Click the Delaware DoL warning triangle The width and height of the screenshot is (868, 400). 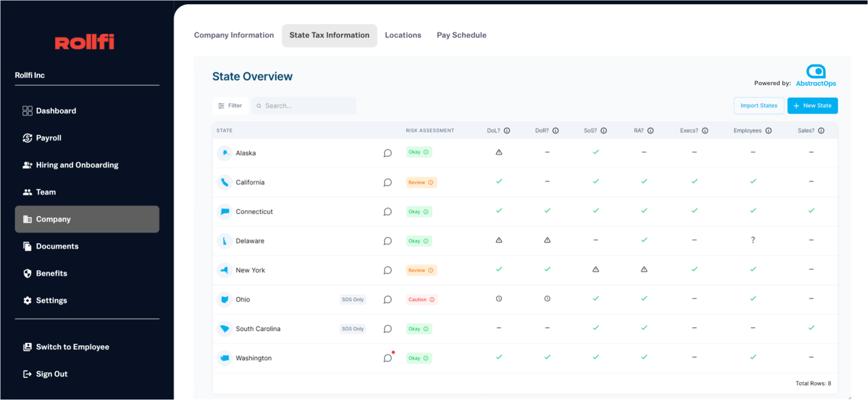499,240
